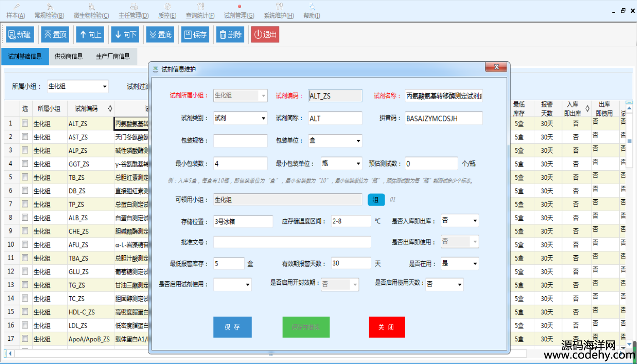The image size is (637, 364).
Task: Click the empty 包装规格 input field
Action: [x=240, y=141]
